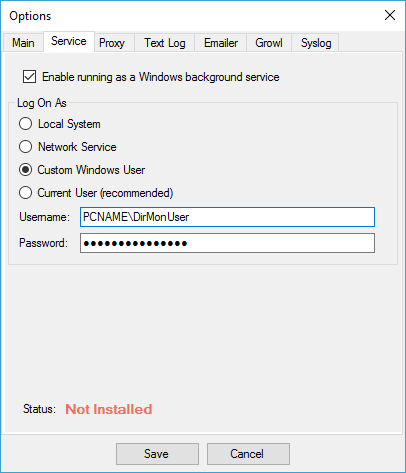Image resolution: width=406 pixels, height=473 pixels.
Task: Open the Proxy tab
Action: [112, 43]
